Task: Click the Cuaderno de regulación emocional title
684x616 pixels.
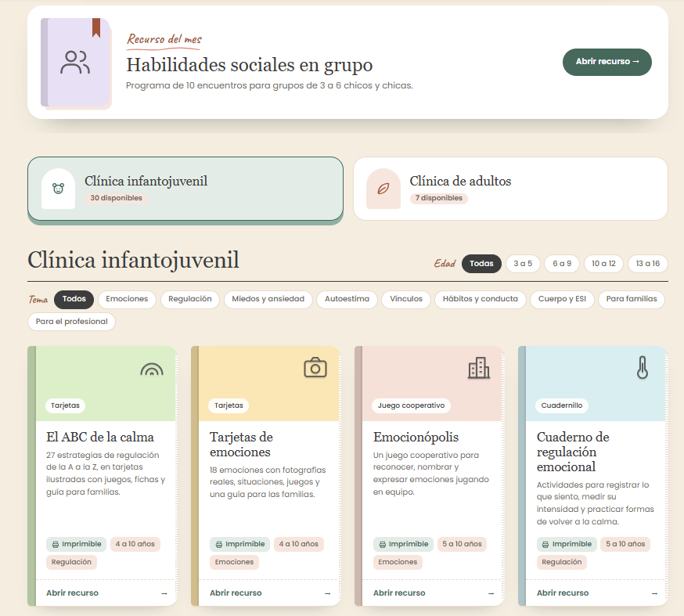Action: tap(573, 452)
